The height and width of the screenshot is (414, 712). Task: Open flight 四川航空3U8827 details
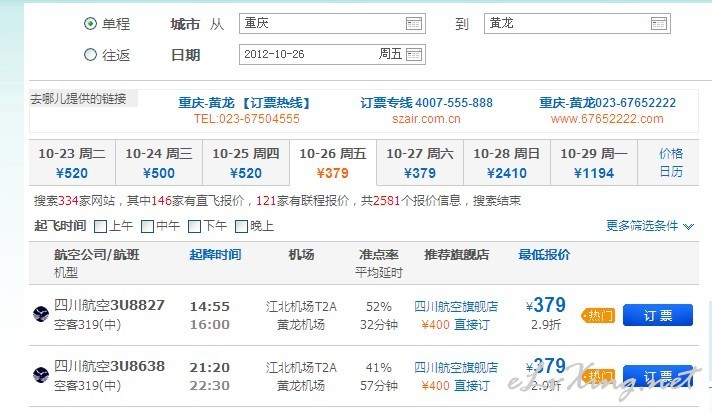coord(109,305)
